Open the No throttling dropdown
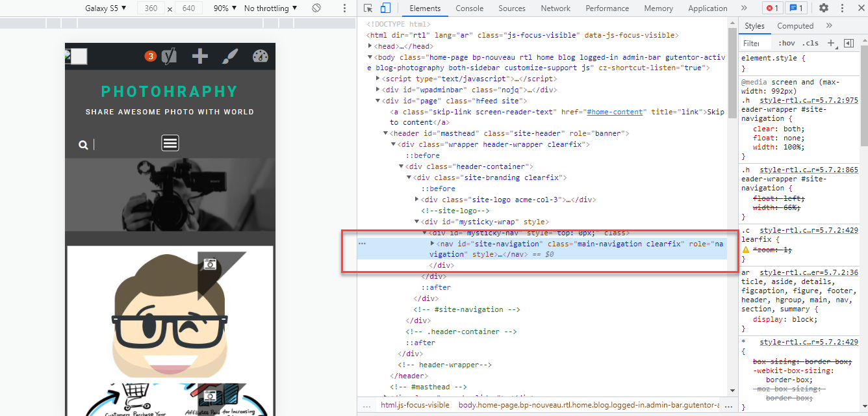The height and width of the screenshot is (416, 868). pyautogui.click(x=271, y=8)
